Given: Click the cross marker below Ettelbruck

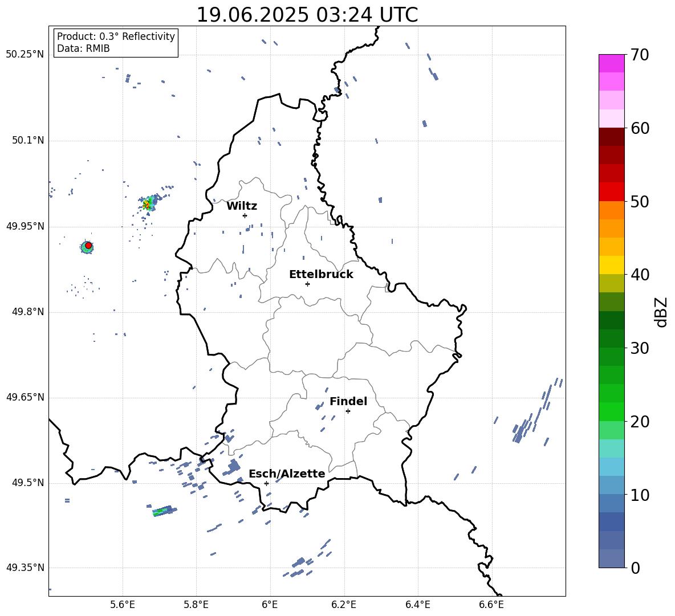Looking at the screenshot, I should pos(307,284).
